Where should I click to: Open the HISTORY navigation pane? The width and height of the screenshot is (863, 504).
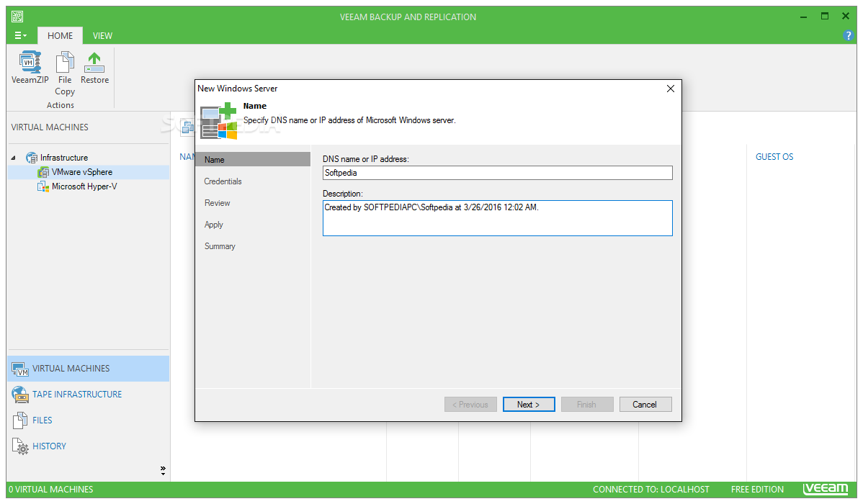click(x=88, y=446)
